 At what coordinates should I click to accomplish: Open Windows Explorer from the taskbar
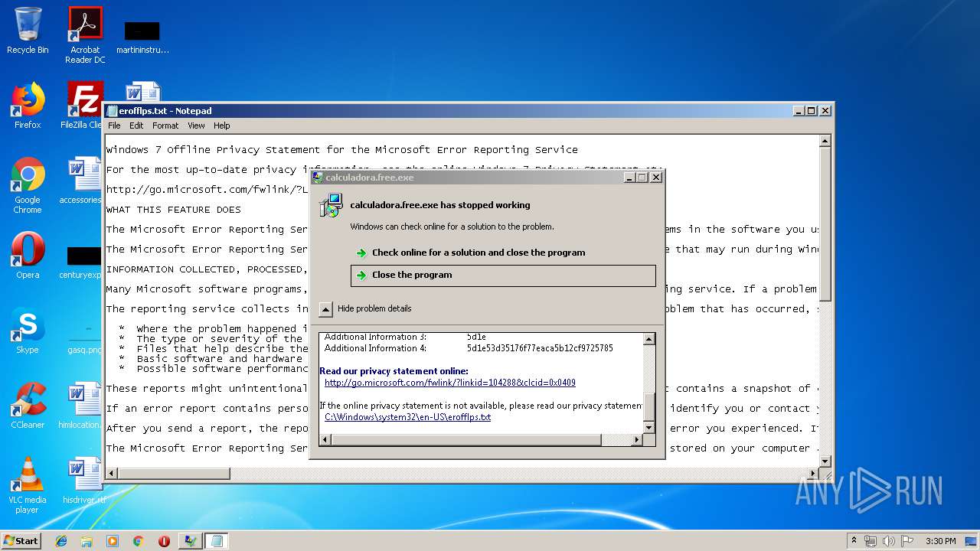[x=87, y=541]
